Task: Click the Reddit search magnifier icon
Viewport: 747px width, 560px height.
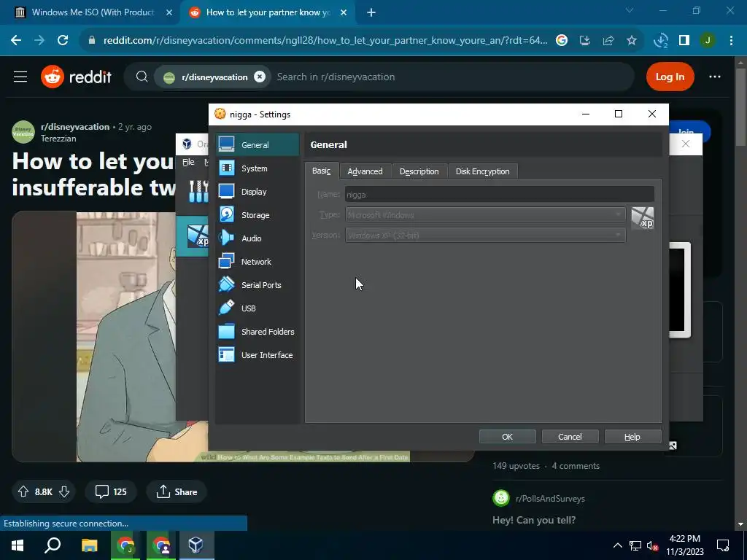Action: click(x=142, y=77)
